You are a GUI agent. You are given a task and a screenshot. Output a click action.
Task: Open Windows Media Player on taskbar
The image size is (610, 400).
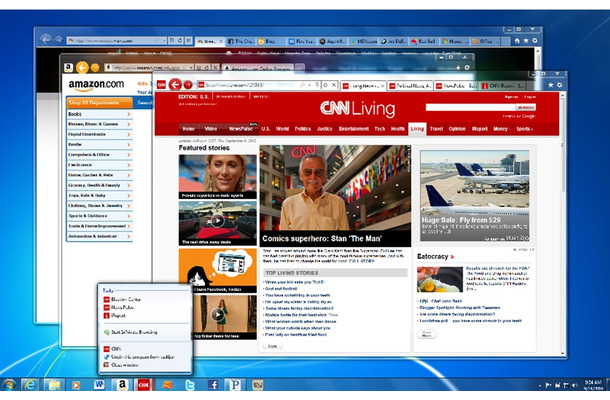pyautogui.click(x=76, y=385)
